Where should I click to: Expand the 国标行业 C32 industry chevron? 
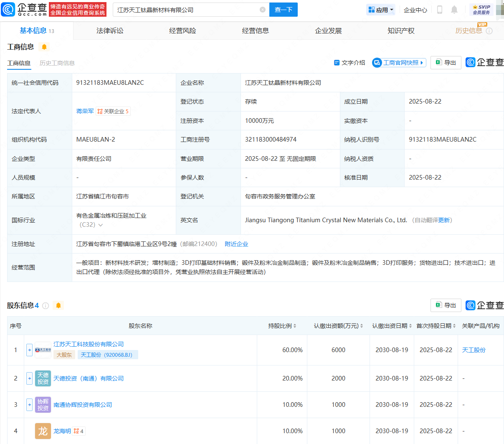(101, 225)
